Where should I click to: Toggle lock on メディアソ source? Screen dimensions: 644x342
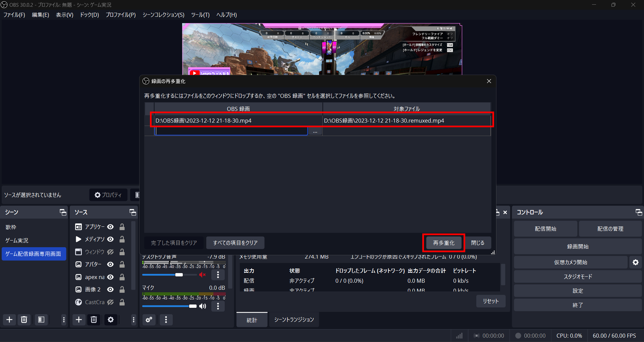click(122, 239)
